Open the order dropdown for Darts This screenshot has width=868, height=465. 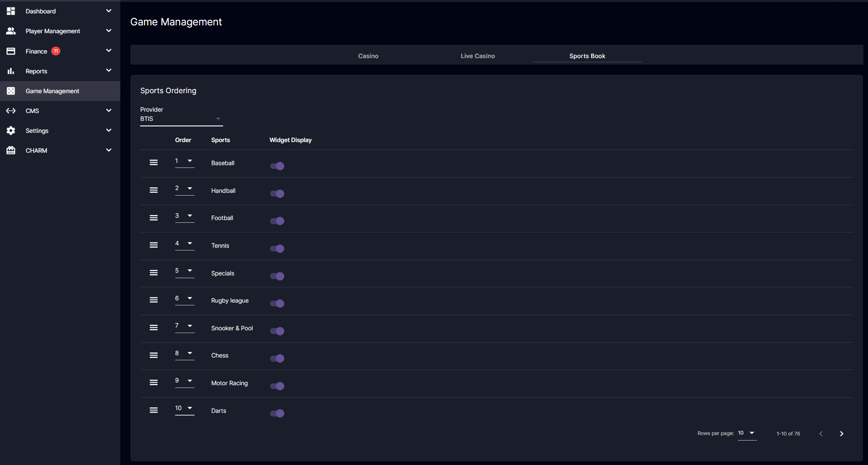point(184,409)
